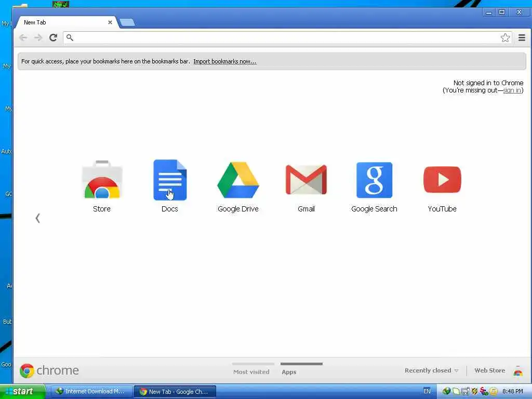The image size is (532, 399).
Task: Launch the Docs app
Action: point(170,186)
